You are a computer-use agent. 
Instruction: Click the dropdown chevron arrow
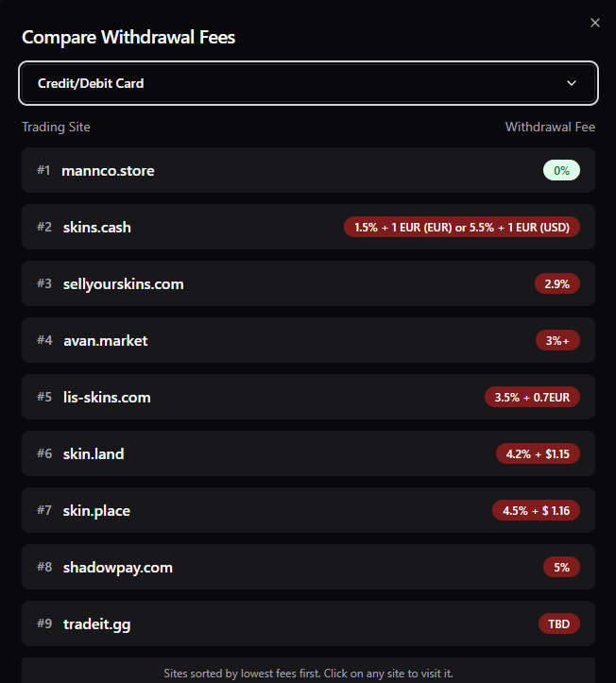coord(572,83)
